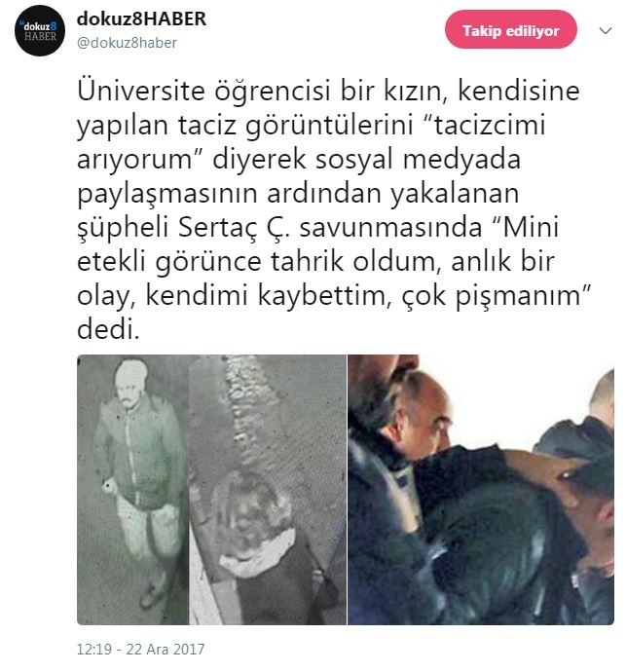
Task: Show more actions via the downward arrow icon
Action: click(605, 30)
